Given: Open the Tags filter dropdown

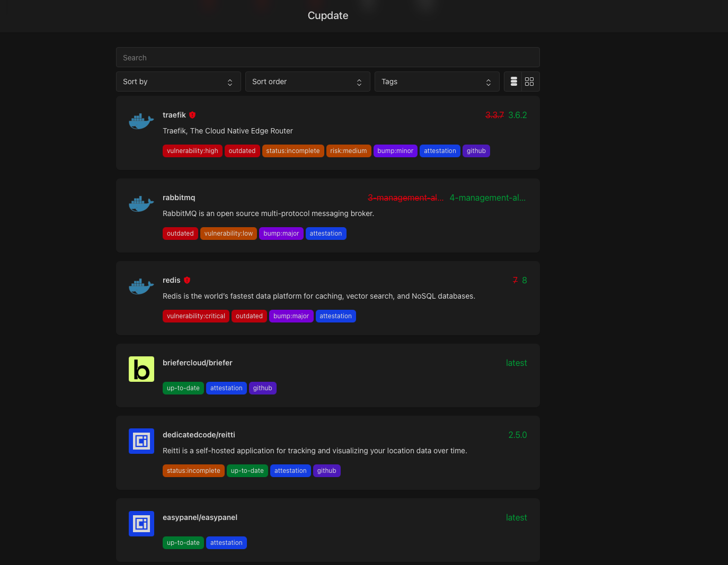Looking at the screenshot, I should [437, 82].
